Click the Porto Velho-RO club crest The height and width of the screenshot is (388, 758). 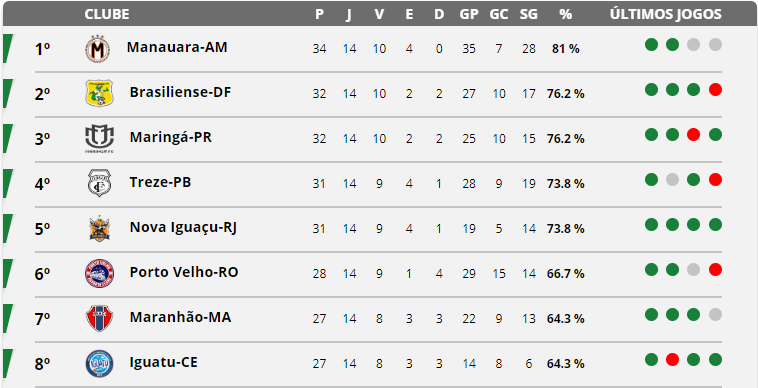click(99, 273)
